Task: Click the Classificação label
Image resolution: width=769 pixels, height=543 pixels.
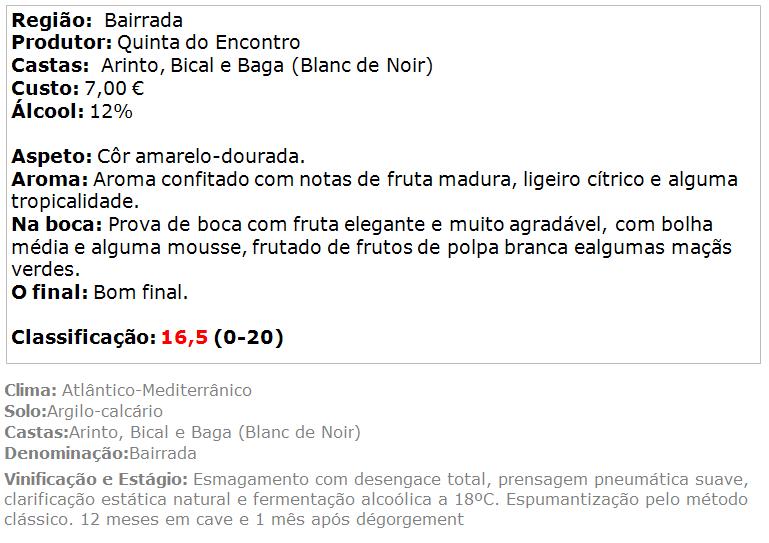Action: click(84, 337)
